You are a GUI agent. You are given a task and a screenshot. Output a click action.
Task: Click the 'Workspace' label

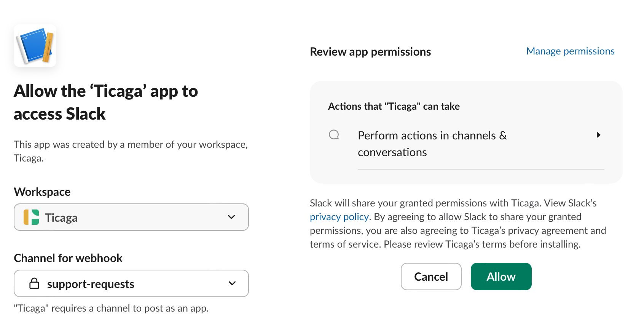pyautogui.click(x=42, y=192)
